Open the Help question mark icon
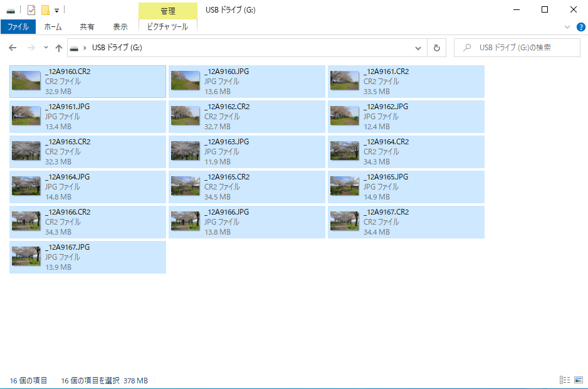The width and height of the screenshot is (588, 389). click(x=580, y=27)
